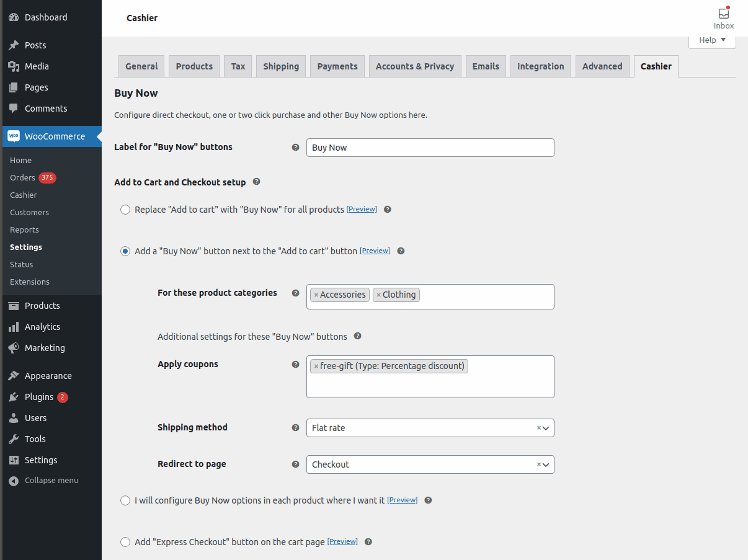Viewport: 748px width, 560px height.
Task: Switch to the General tab
Action: [x=141, y=66]
